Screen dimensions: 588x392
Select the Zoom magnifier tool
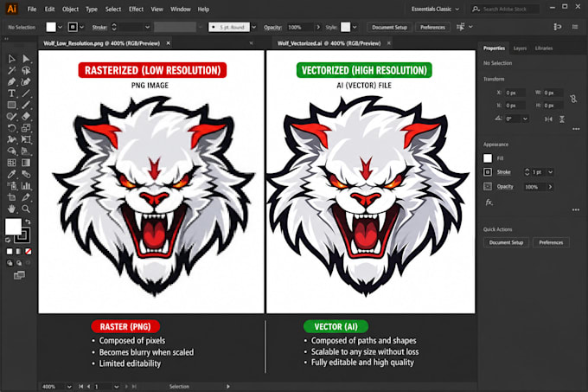(26, 209)
